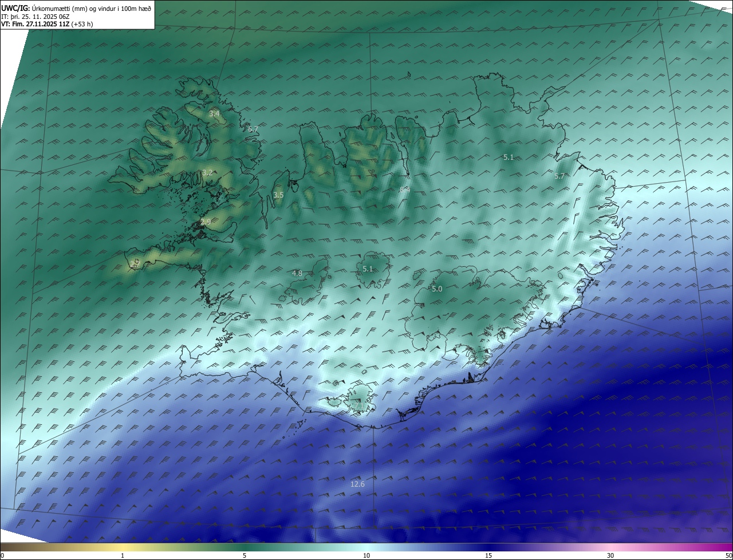
Task: Click the legend tick label 10
Action: pos(366,555)
